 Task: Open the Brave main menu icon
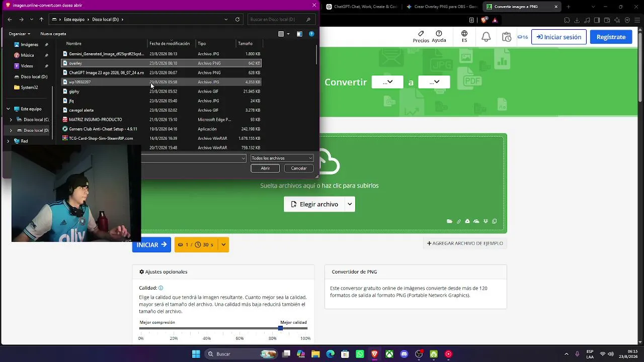tap(636, 20)
